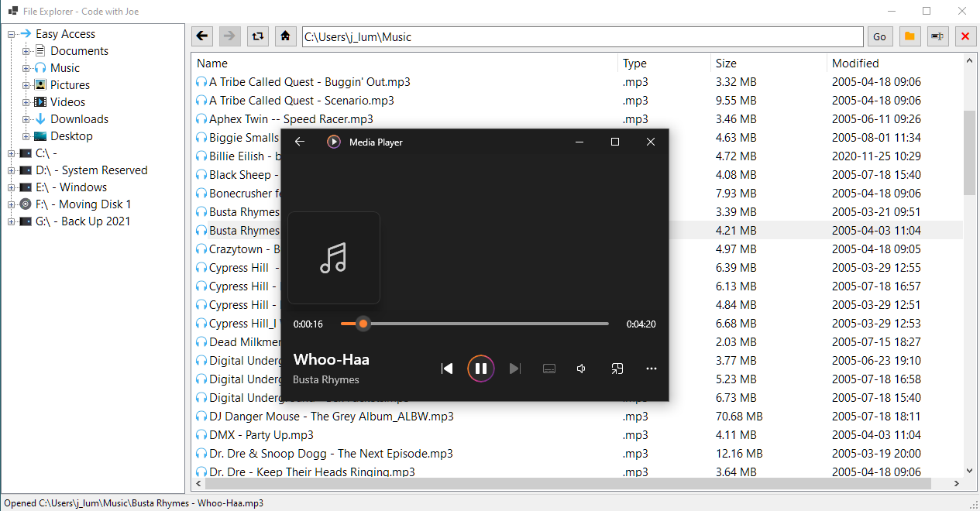Open the orange folder icon beside Go
Viewport: 980px width, 511px height.
910,36
